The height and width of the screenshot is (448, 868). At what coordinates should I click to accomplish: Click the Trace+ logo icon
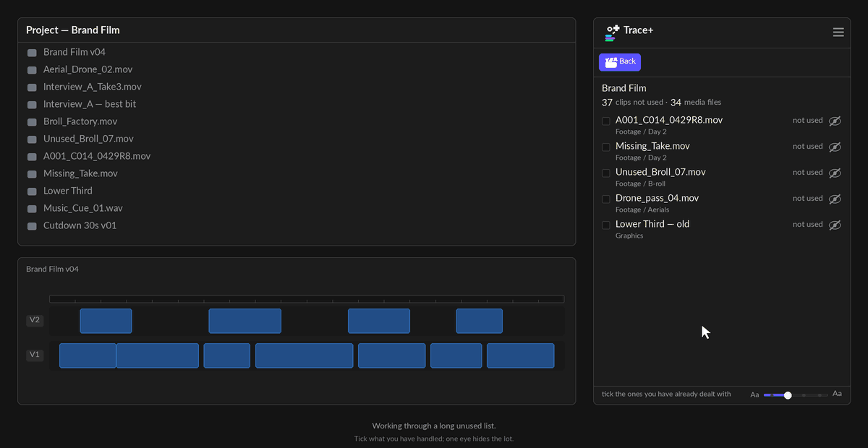[x=612, y=33]
